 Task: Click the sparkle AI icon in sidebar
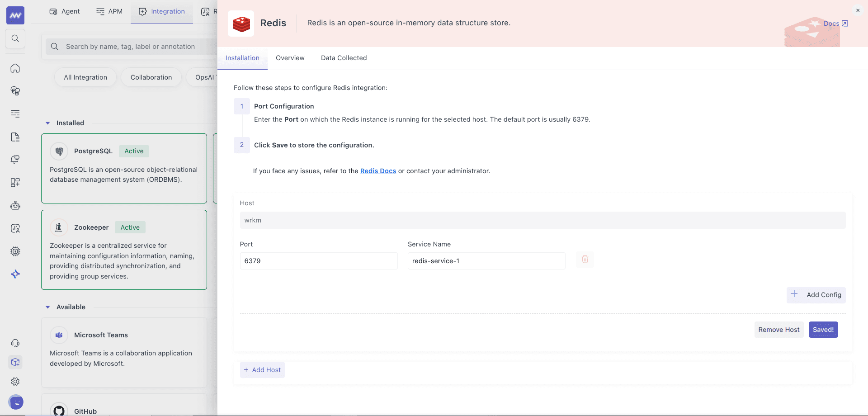click(x=15, y=274)
